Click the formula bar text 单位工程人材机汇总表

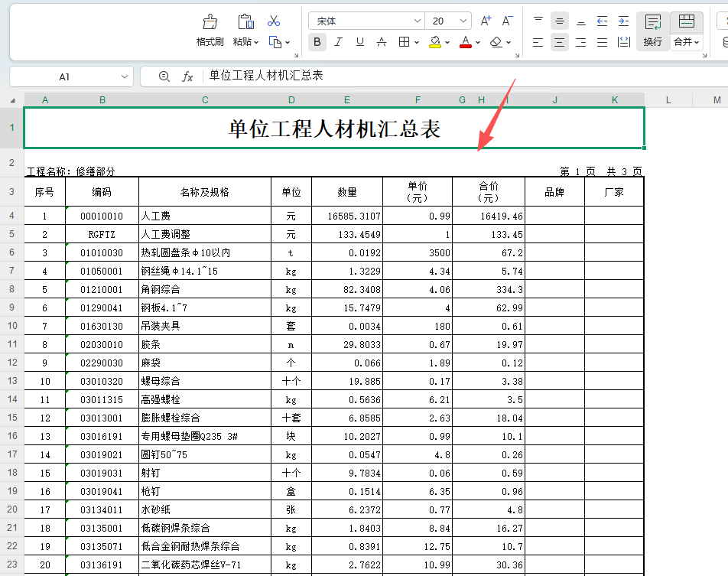point(266,75)
